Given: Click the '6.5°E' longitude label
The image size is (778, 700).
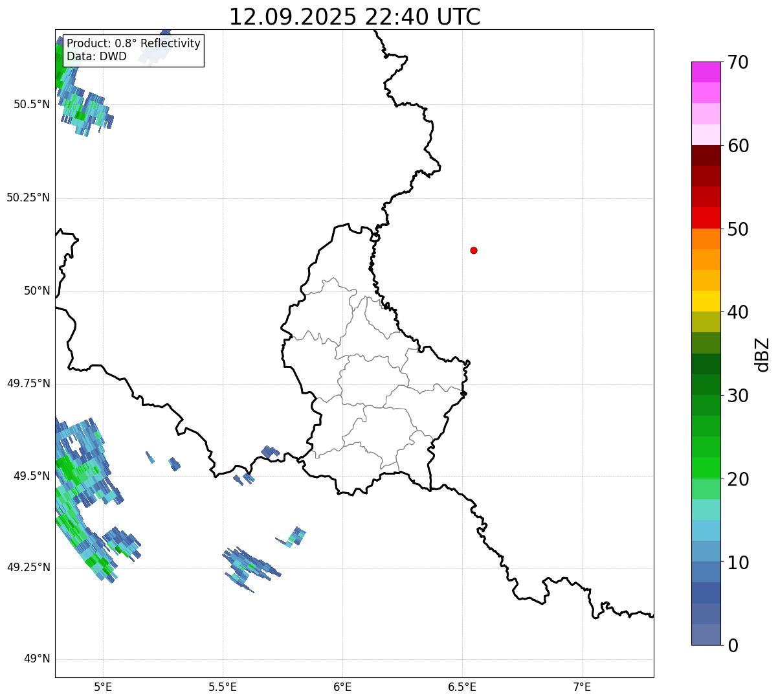Looking at the screenshot, I should [x=462, y=686].
